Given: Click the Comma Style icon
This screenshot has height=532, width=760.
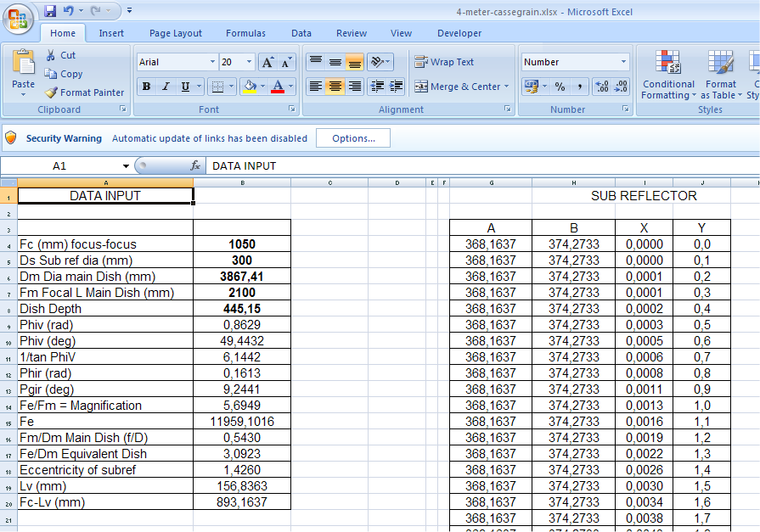Looking at the screenshot, I should [579, 87].
